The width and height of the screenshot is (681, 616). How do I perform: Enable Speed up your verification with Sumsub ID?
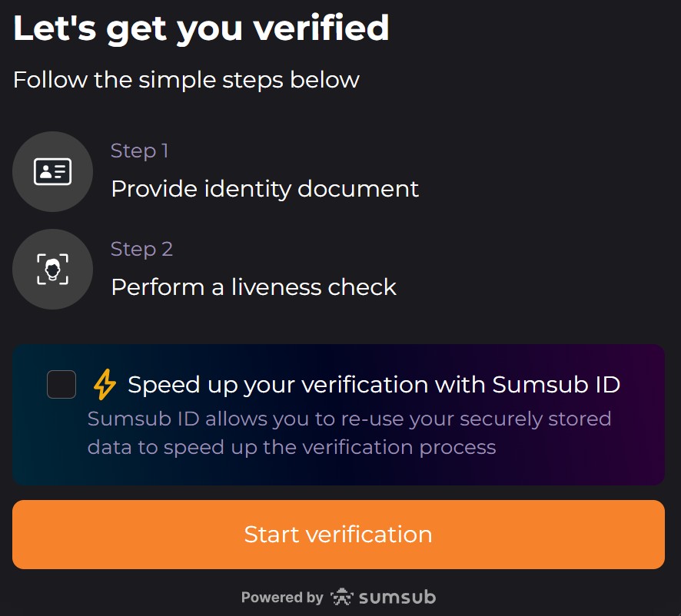click(61, 384)
